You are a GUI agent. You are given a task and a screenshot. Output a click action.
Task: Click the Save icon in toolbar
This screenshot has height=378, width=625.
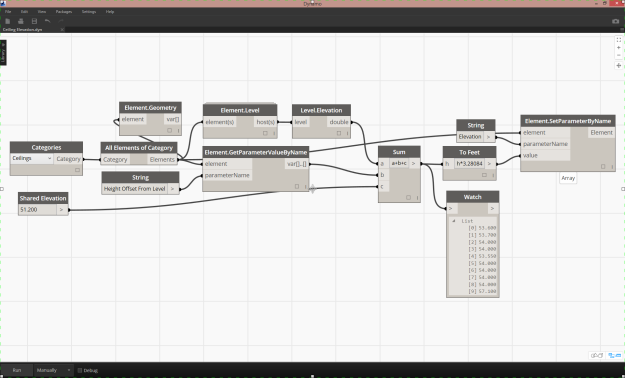point(34,21)
